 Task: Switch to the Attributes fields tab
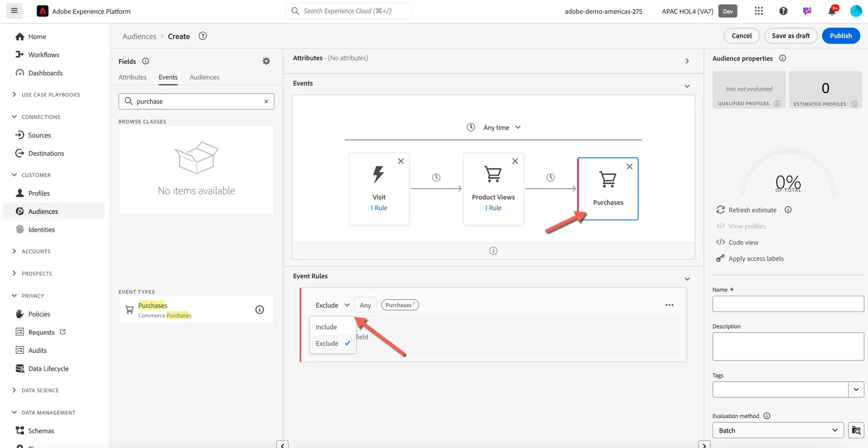pyautogui.click(x=133, y=77)
